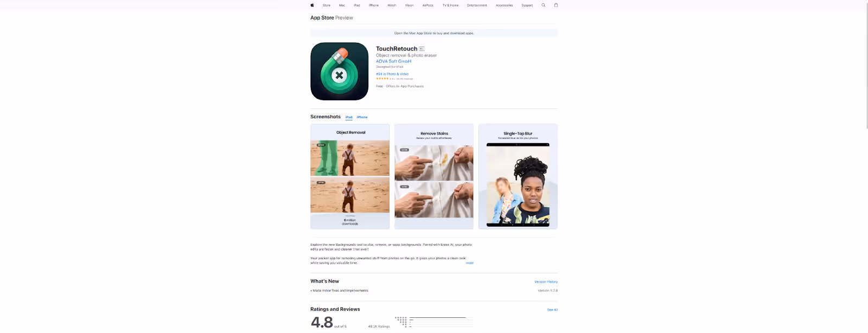View the Object Removal screenshot
Screen dimensions: 868x333
[x=350, y=176]
